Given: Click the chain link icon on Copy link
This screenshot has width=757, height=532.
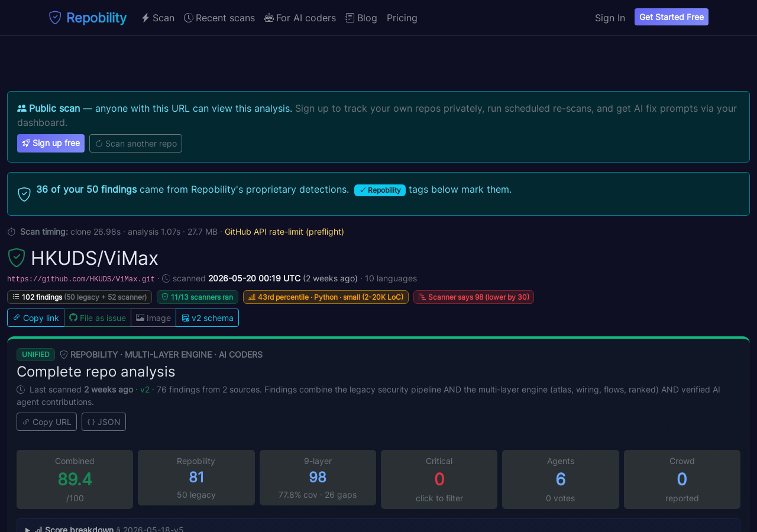Looking at the screenshot, I should point(17,318).
